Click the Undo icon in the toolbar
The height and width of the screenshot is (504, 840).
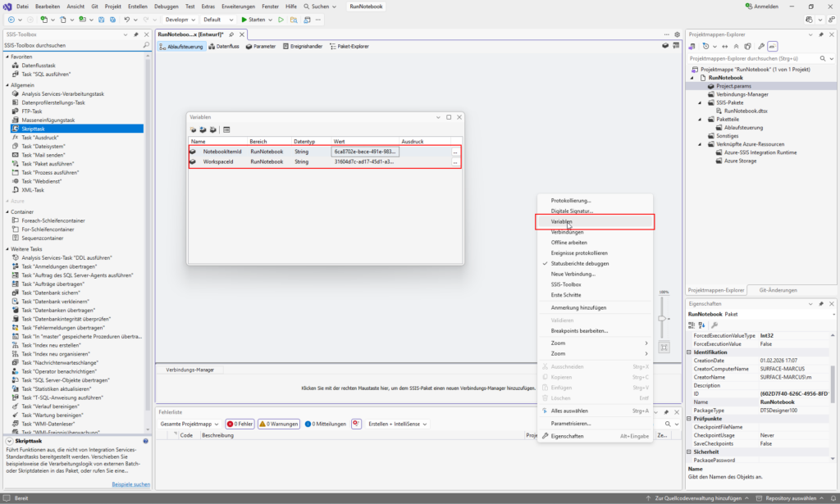coord(127,20)
